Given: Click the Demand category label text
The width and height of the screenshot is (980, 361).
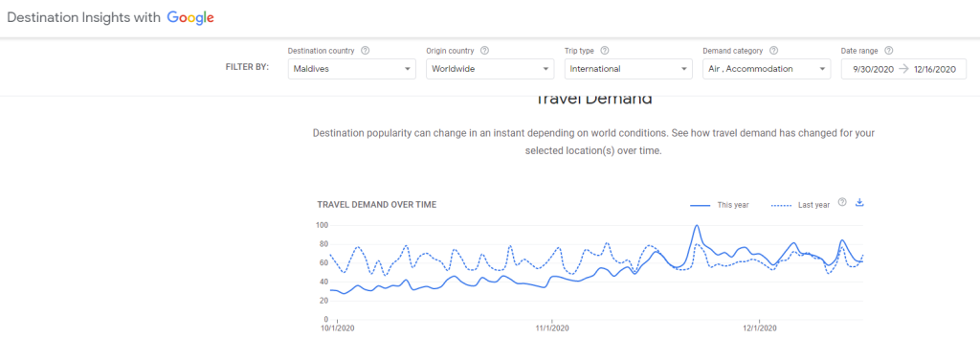Looking at the screenshot, I should click(x=733, y=51).
